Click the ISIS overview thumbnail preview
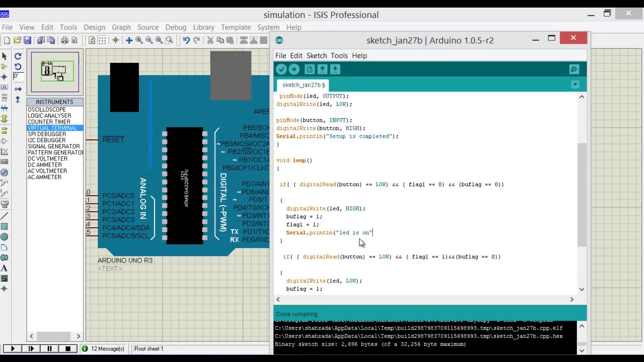644x362 pixels. pos(55,72)
